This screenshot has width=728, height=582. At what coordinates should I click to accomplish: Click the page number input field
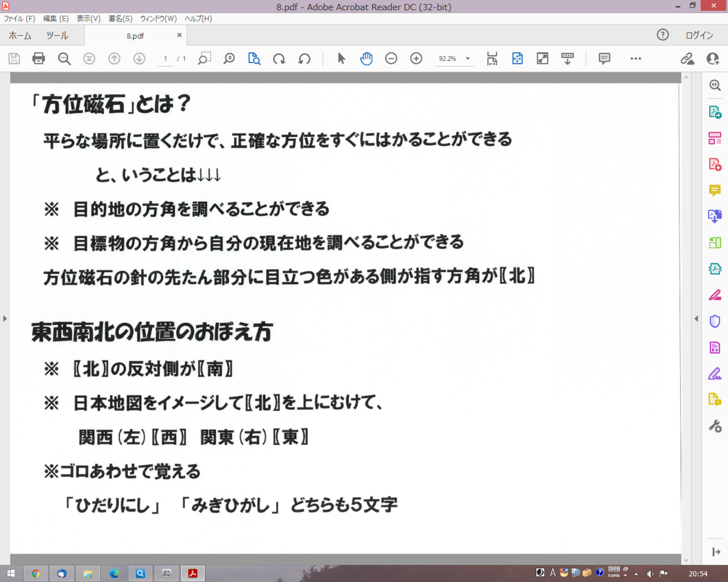(x=165, y=59)
